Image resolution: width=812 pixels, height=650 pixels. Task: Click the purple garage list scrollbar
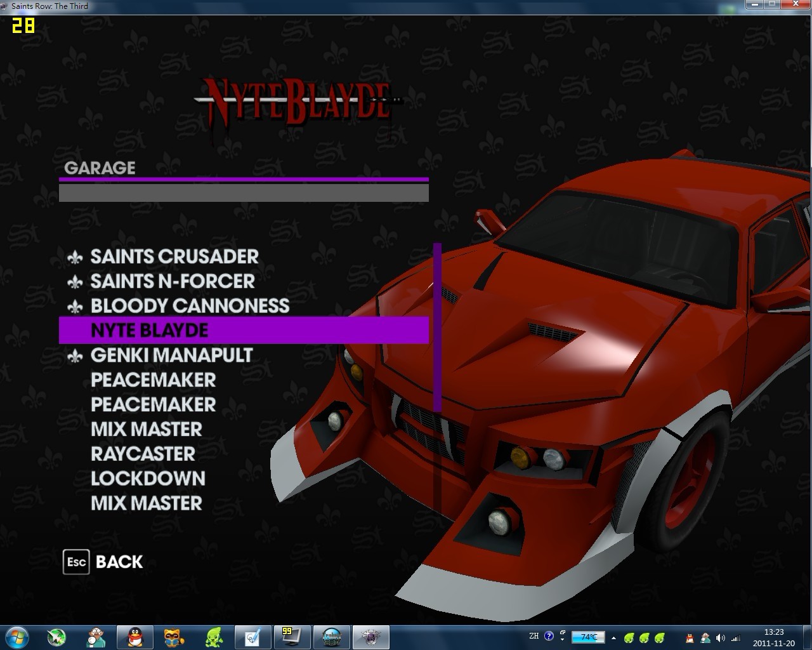(437, 327)
